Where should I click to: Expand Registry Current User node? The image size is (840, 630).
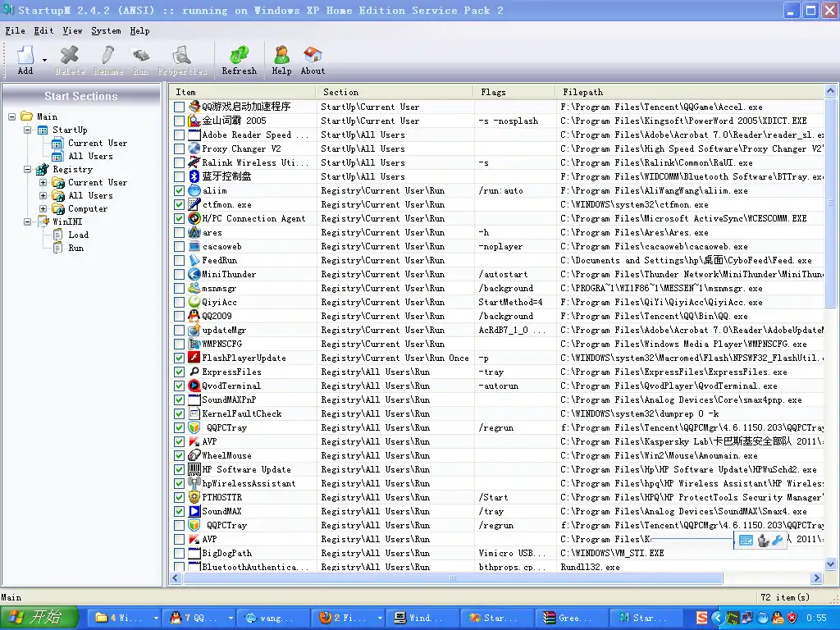pyautogui.click(x=43, y=182)
